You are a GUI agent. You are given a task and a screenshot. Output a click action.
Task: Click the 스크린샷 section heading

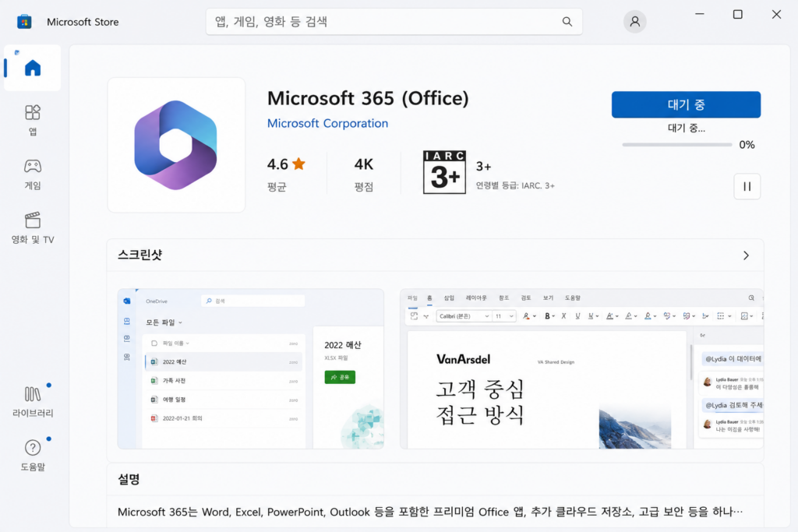pyautogui.click(x=139, y=255)
